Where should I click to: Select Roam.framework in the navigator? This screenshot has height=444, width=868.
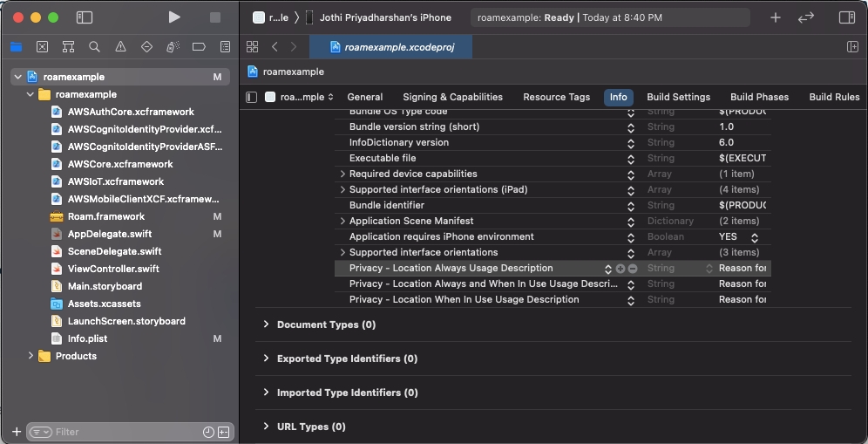(105, 216)
